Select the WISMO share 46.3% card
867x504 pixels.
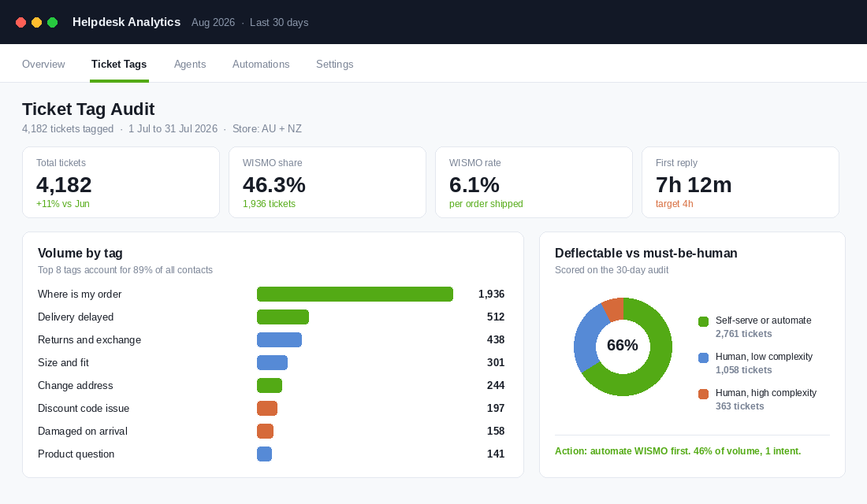pos(327,183)
